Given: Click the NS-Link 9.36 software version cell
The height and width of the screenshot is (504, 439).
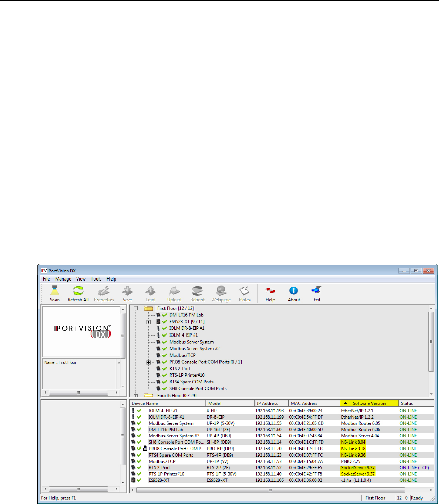Looking at the screenshot, I should 353,455.
